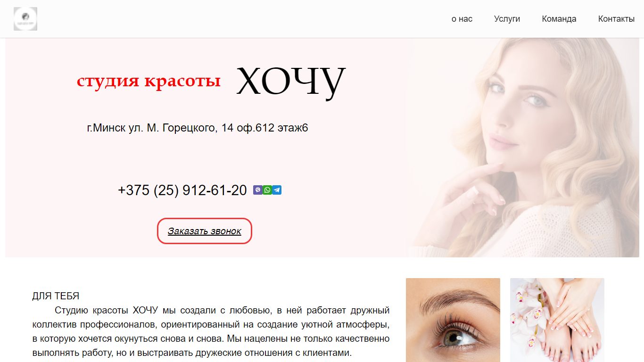Click the studio logo in header
The width and height of the screenshot is (644, 362).
coord(25,19)
